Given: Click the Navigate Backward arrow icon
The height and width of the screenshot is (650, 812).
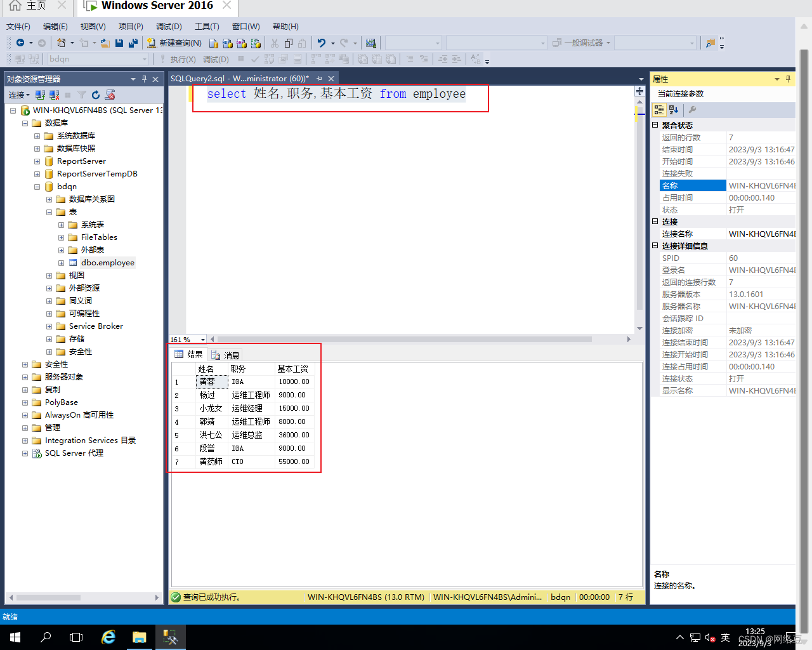Looking at the screenshot, I should click(20, 43).
